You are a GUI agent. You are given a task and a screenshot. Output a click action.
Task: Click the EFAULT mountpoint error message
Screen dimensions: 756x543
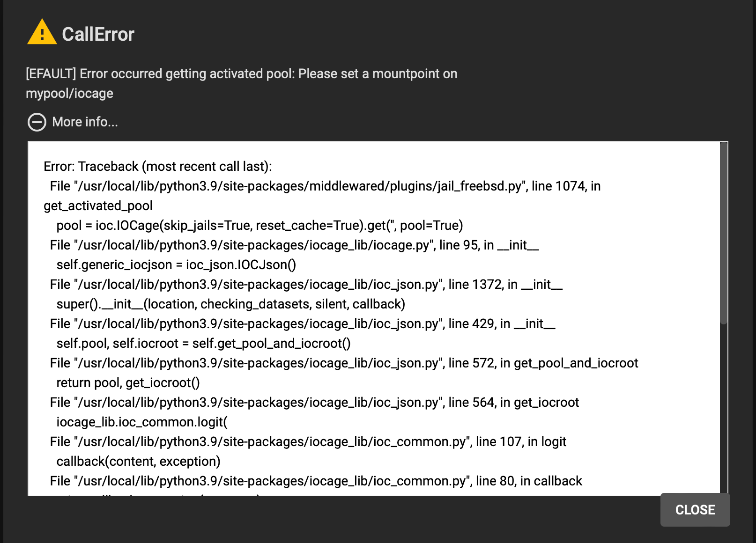click(x=241, y=83)
